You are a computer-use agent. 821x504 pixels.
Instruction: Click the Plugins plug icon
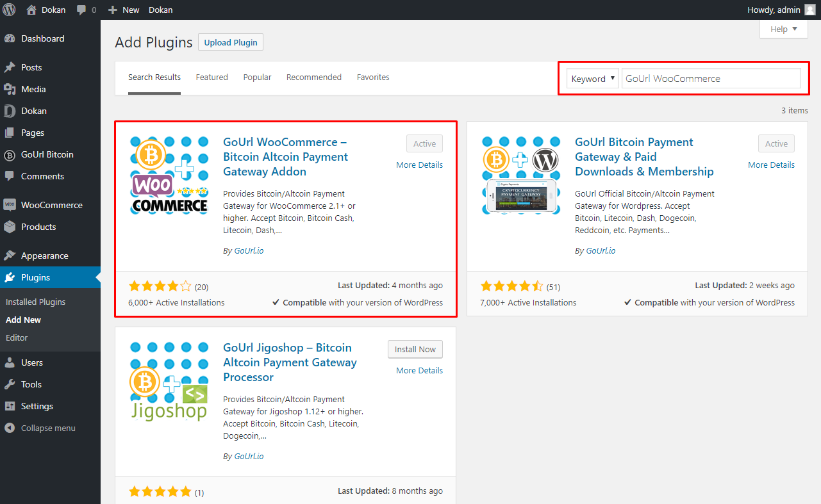(10, 277)
